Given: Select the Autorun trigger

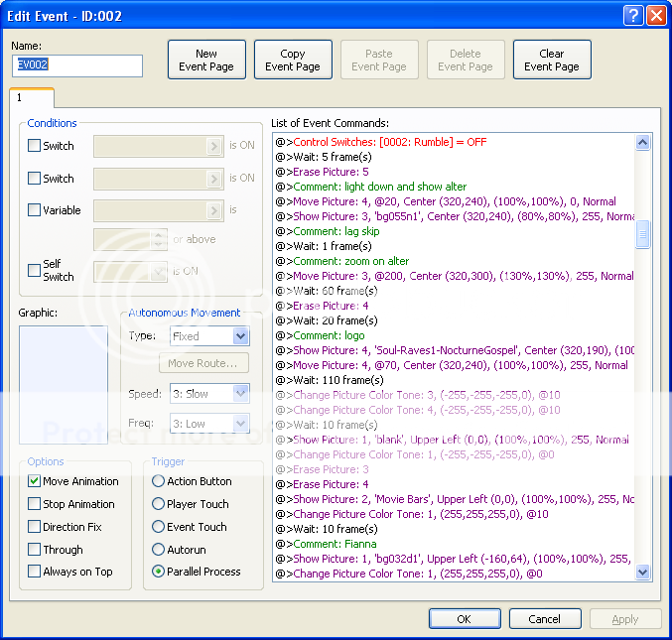Looking at the screenshot, I should click(x=159, y=549).
